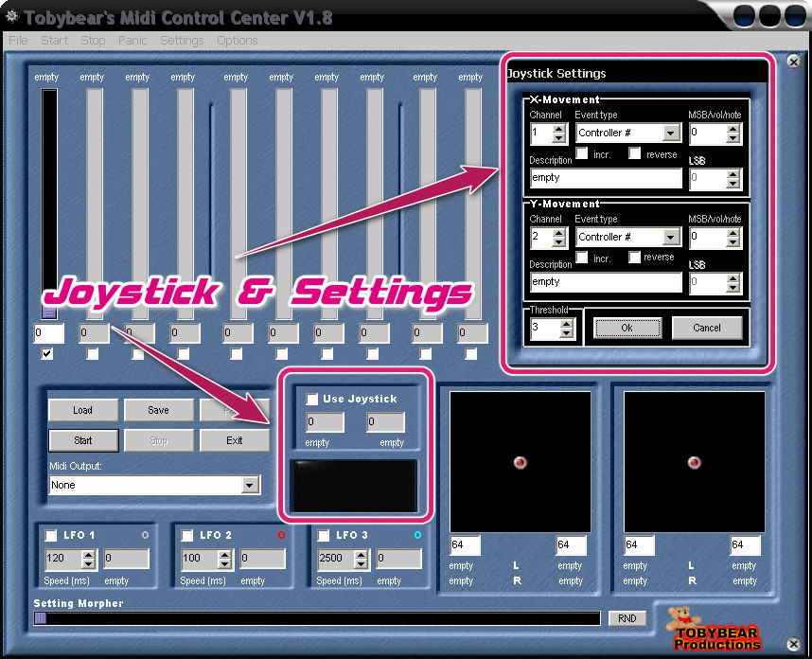Screen dimensions: 812x659
Task: Click Y-Movement Channel stepper arrows
Action: (x=558, y=238)
